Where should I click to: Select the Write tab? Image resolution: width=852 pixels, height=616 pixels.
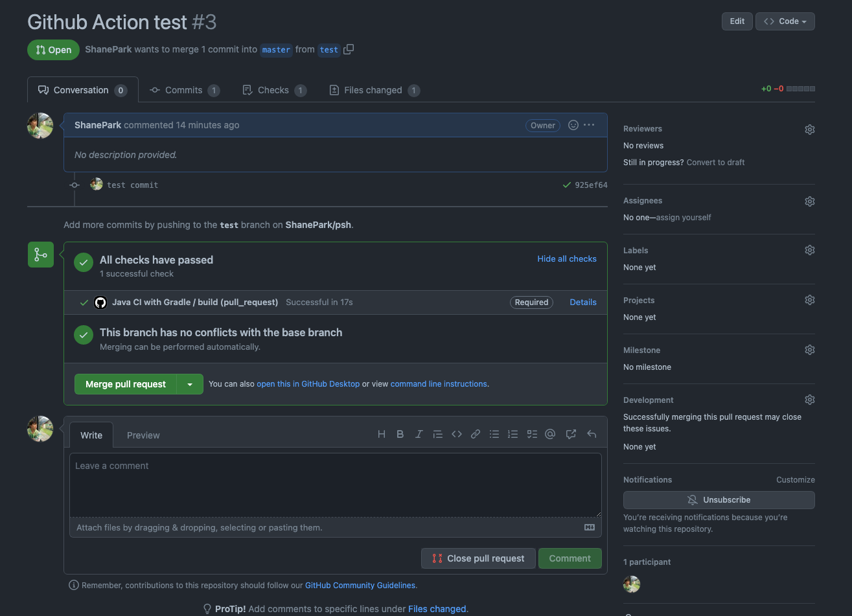point(91,435)
